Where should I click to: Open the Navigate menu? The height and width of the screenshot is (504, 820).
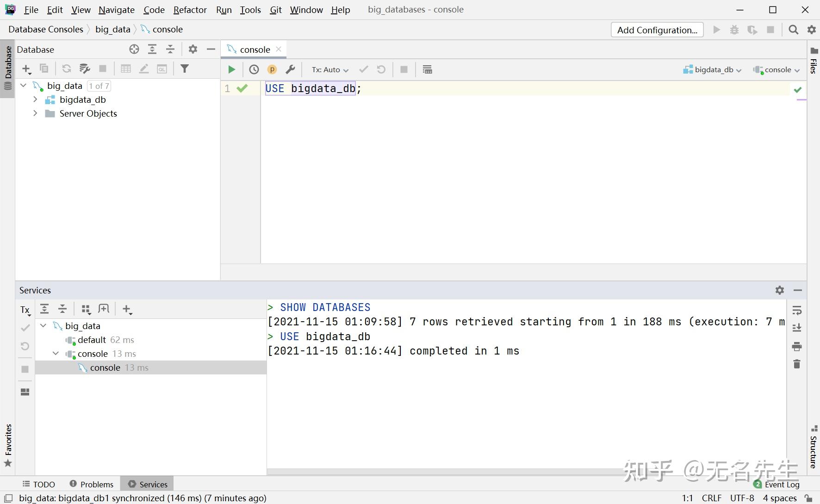click(116, 10)
